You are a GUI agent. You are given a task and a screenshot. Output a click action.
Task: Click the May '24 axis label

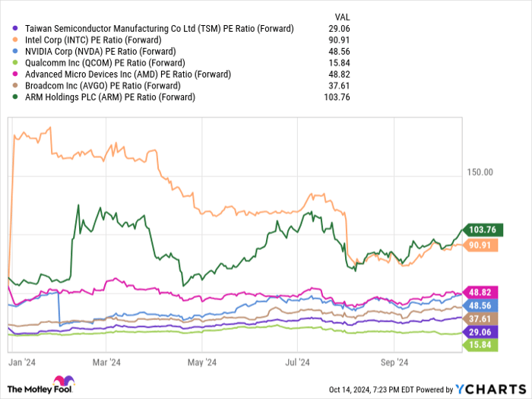tap(202, 363)
